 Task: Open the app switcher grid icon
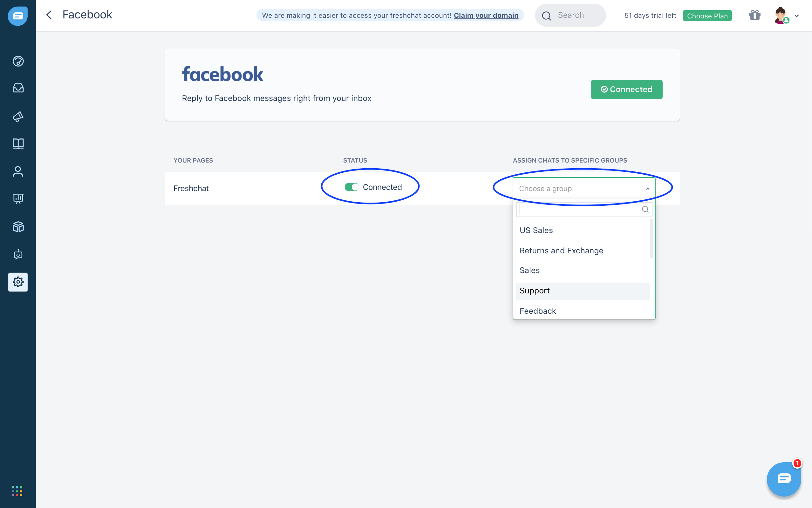(17, 491)
